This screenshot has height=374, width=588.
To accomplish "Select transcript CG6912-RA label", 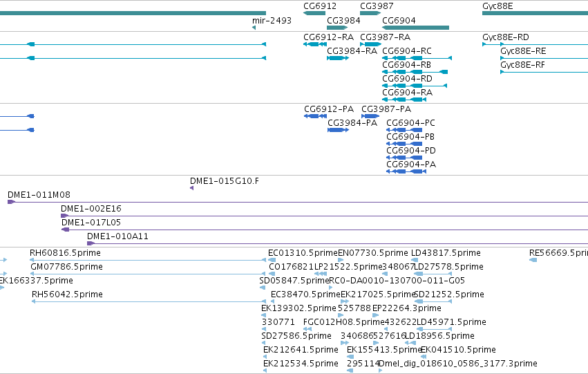I will click(x=328, y=37).
